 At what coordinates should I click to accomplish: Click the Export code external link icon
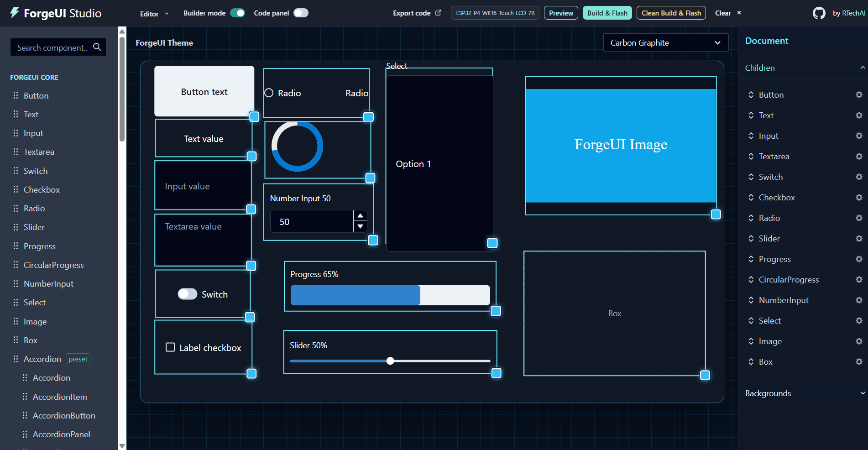tap(438, 13)
